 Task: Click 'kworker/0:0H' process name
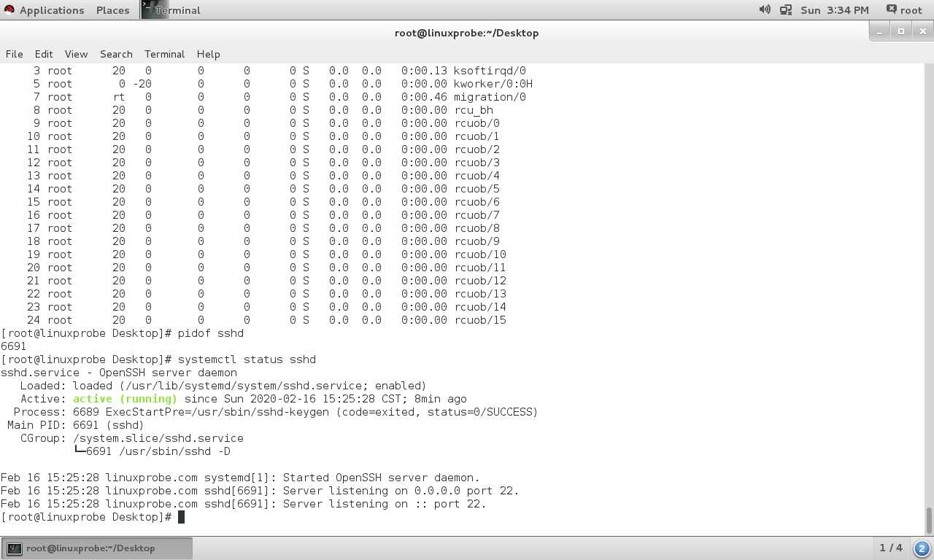(493, 84)
